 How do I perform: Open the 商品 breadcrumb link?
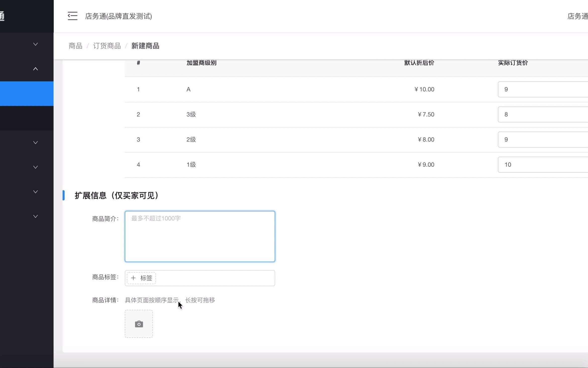(76, 46)
